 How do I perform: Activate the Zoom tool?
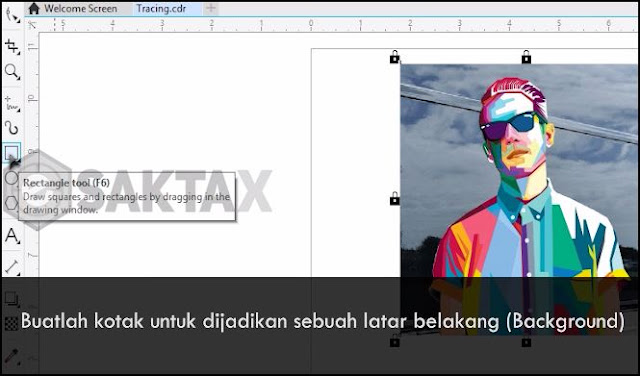(x=12, y=72)
